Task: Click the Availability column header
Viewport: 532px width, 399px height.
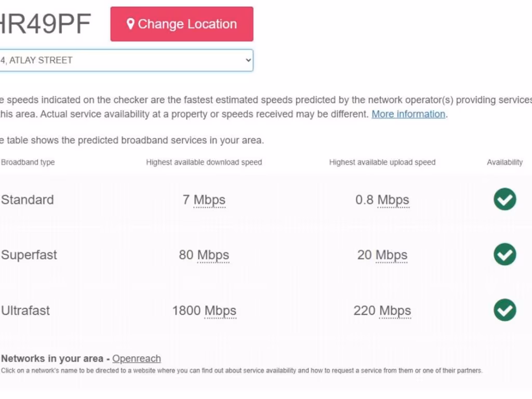Action: (504, 162)
